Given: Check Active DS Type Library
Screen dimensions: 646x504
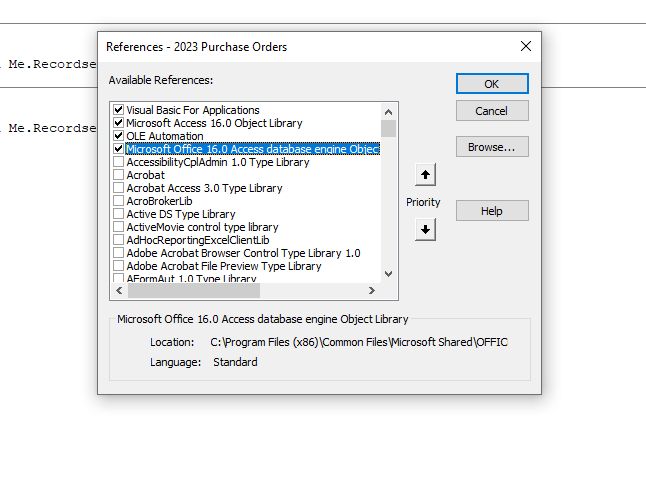Looking at the screenshot, I should pyautogui.click(x=119, y=214).
